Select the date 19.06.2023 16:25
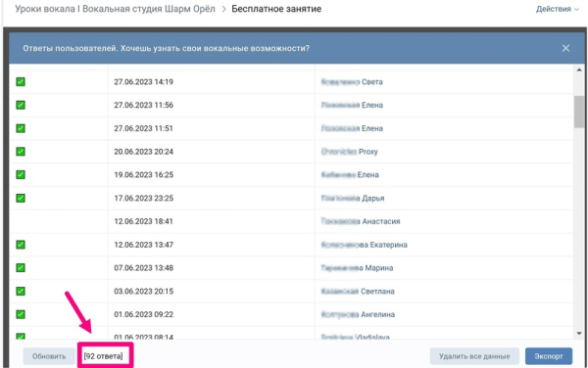The height and width of the screenshot is (368, 588). (144, 175)
